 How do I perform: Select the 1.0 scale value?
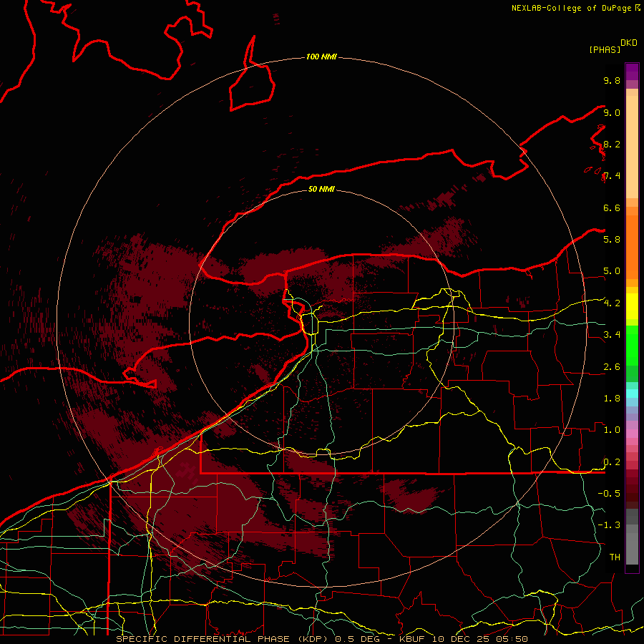pyautogui.click(x=612, y=429)
